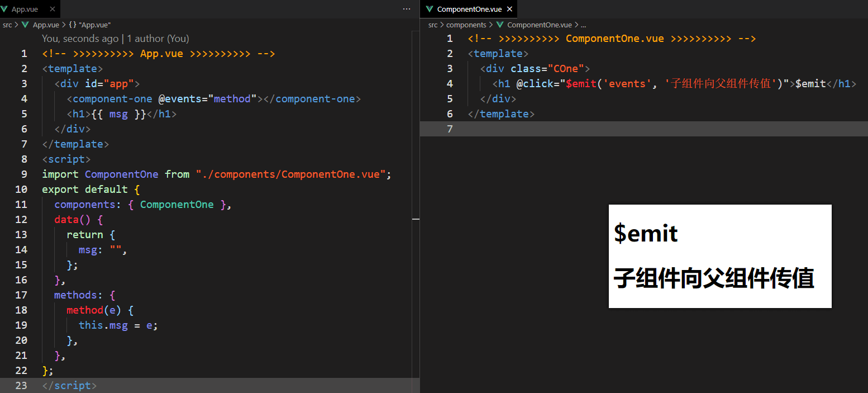The height and width of the screenshot is (393, 868).
Task: Select 'src' breadcrumb in ComponentOne editor
Action: (x=433, y=25)
